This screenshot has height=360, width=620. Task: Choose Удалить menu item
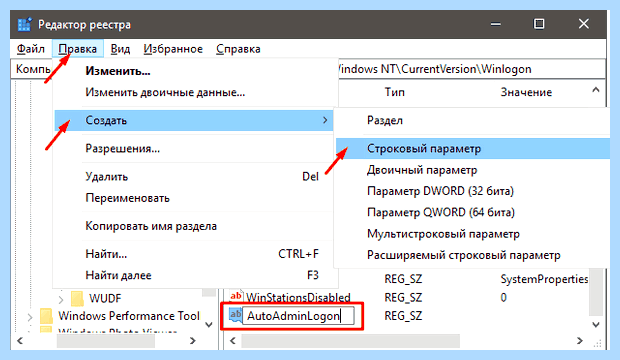click(x=196, y=176)
